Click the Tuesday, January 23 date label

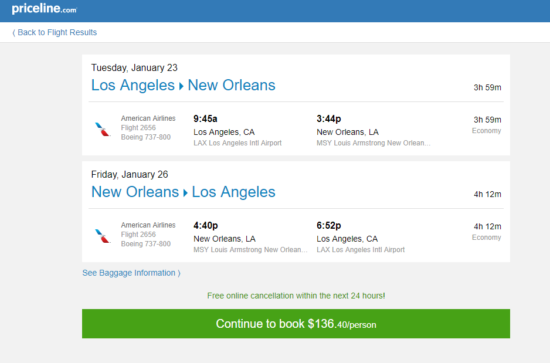(134, 68)
